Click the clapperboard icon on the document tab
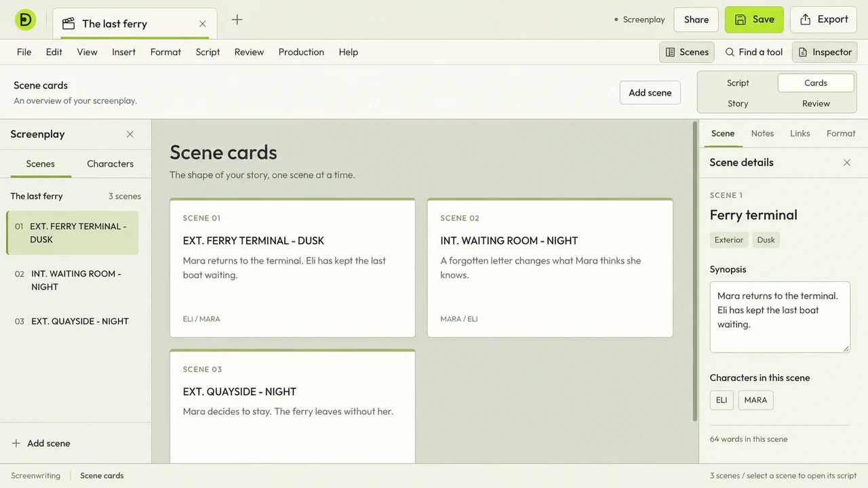Image resolution: width=868 pixels, height=488 pixels. coord(68,24)
